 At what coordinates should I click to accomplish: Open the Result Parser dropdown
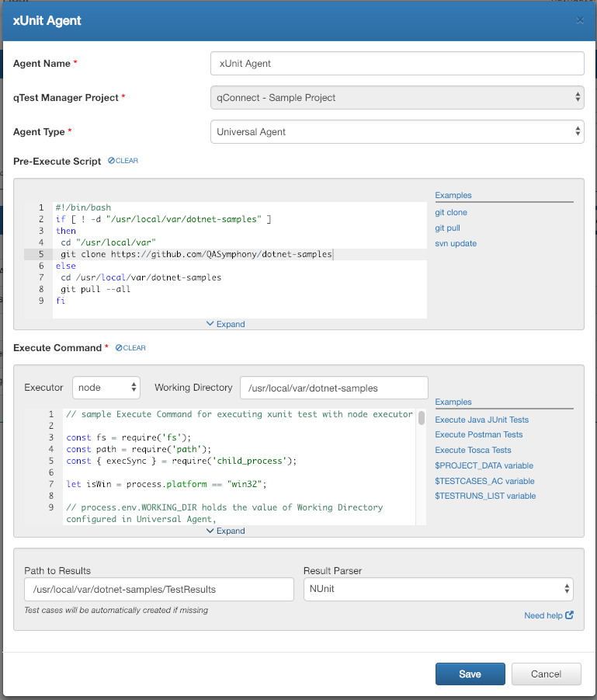coord(438,589)
